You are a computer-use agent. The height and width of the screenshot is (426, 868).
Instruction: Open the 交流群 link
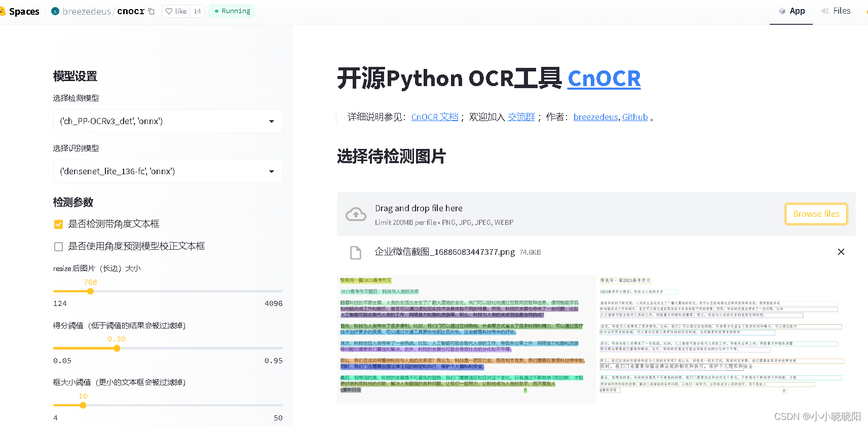tap(521, 117)
